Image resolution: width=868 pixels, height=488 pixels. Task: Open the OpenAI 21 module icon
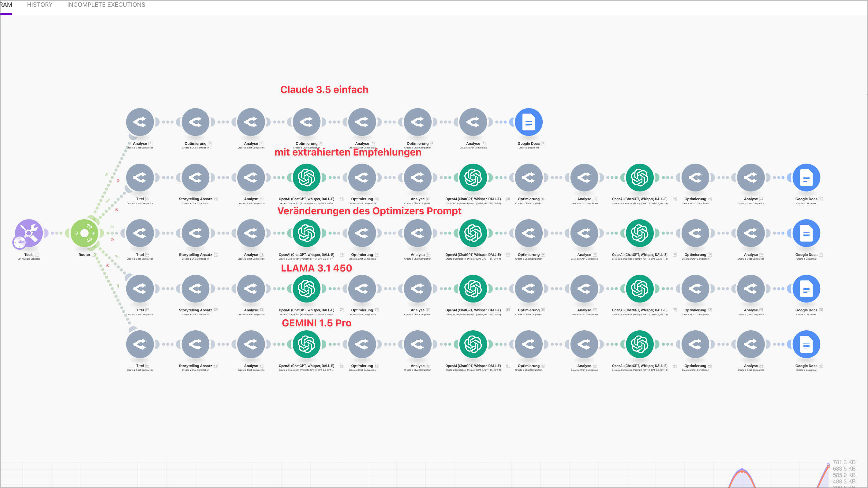tap(640, 178)
